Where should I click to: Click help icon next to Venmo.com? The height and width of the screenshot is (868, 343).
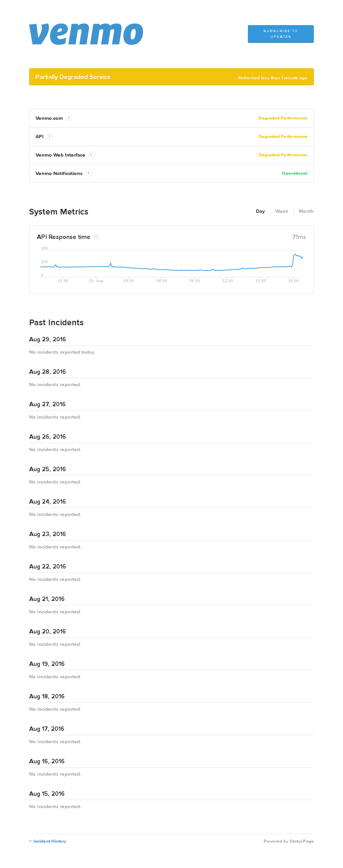click(69, 118)
